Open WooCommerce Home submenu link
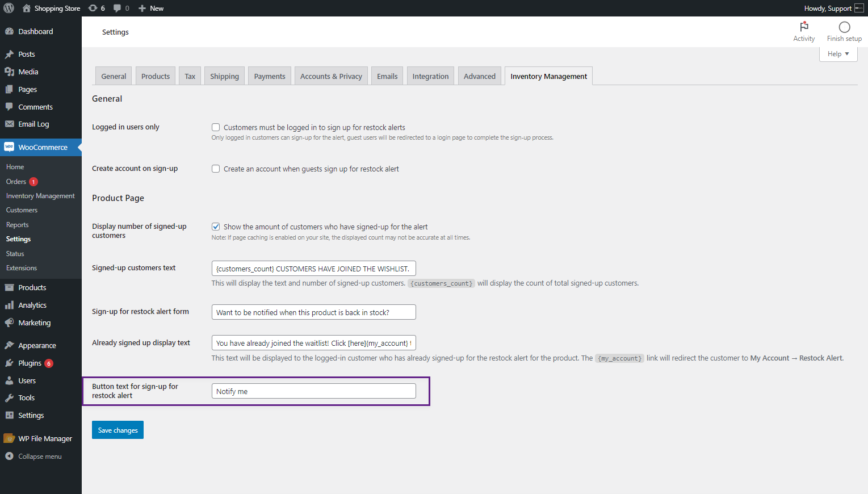868x494 pixels. [15, 167]
